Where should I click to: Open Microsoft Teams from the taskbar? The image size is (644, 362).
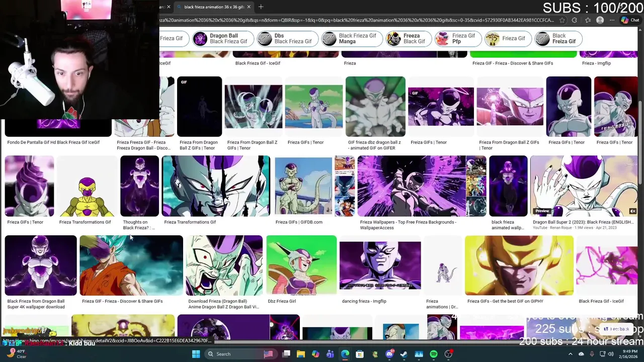point(330,354)
